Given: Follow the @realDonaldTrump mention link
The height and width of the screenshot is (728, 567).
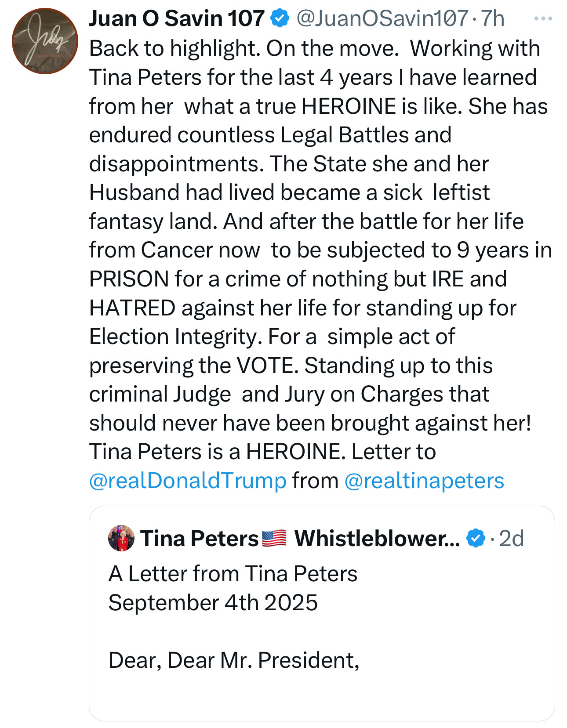Looking at the screenshot, I should pos(188,481).
